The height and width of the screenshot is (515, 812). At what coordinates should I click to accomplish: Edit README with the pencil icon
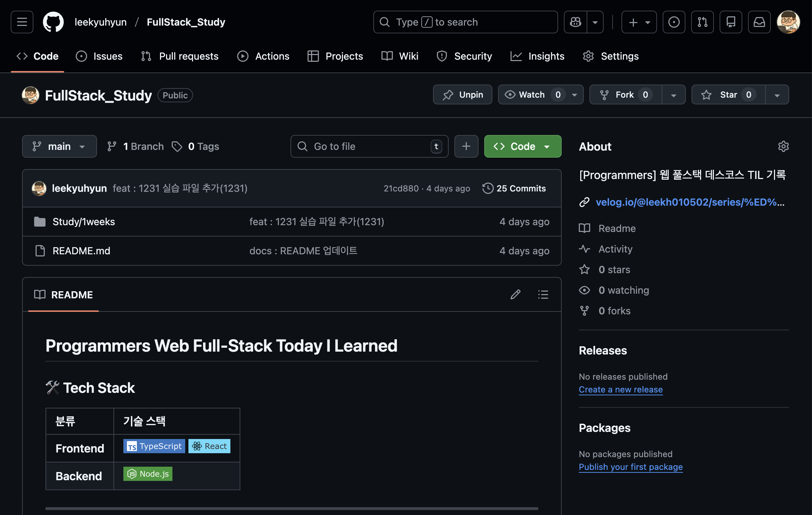(515, 294)
